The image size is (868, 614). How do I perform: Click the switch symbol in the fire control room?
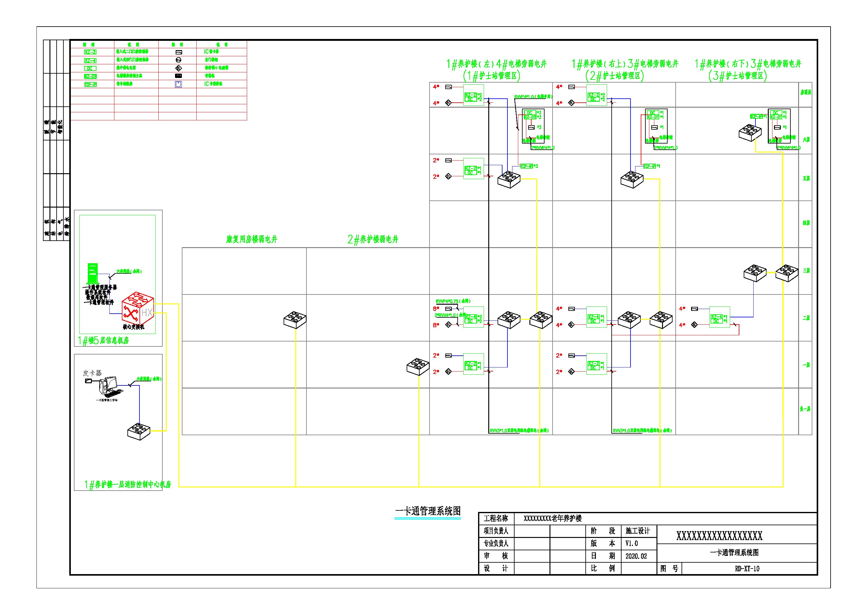pyautogui.click(x=139, y=432)
